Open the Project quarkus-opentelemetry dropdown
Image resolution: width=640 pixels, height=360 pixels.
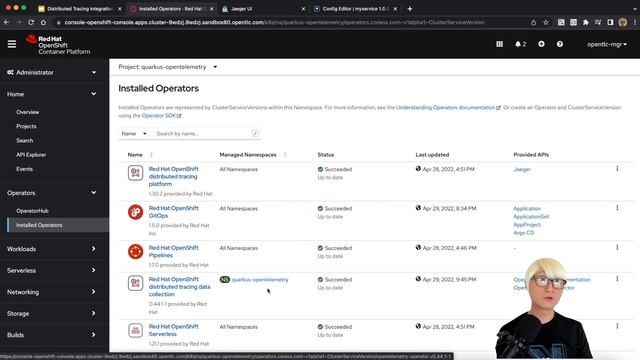168,67
